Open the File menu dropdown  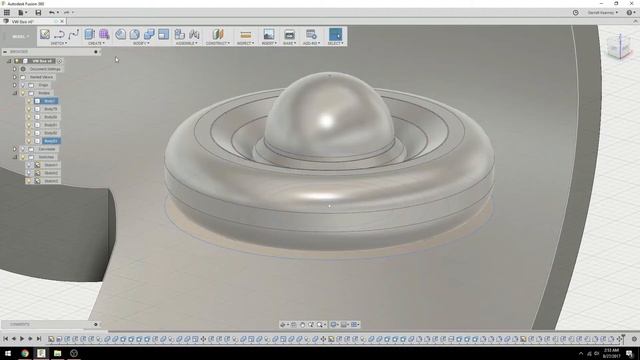(x=22, y=13)
